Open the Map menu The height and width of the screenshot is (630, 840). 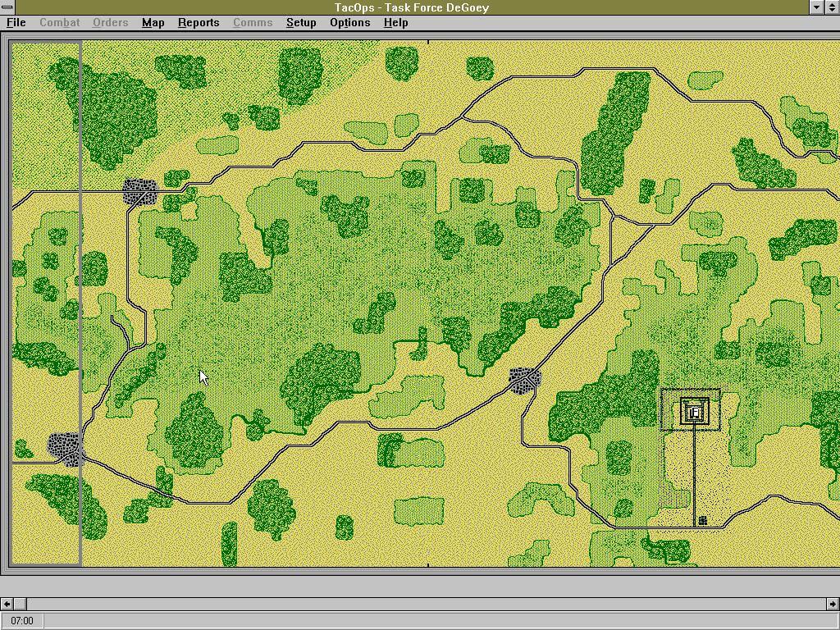[x=153, y=22]
